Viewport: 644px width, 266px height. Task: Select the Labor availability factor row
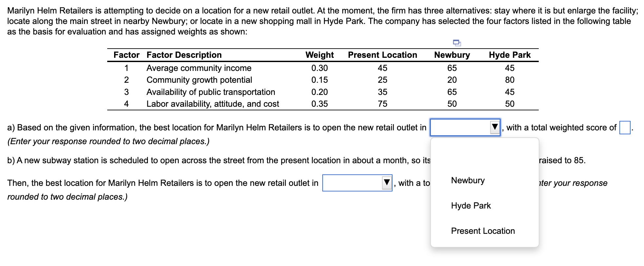212,104
